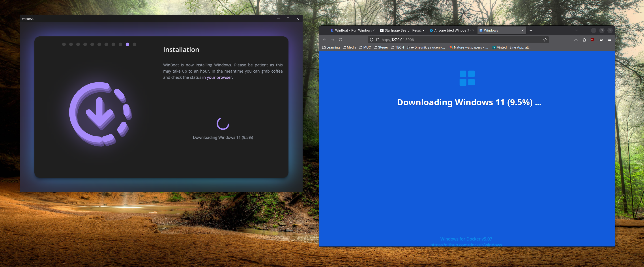This screenshot has width=644, height=267.
Task: Open the browser downloads panel
Action: [x=576, y=40]
